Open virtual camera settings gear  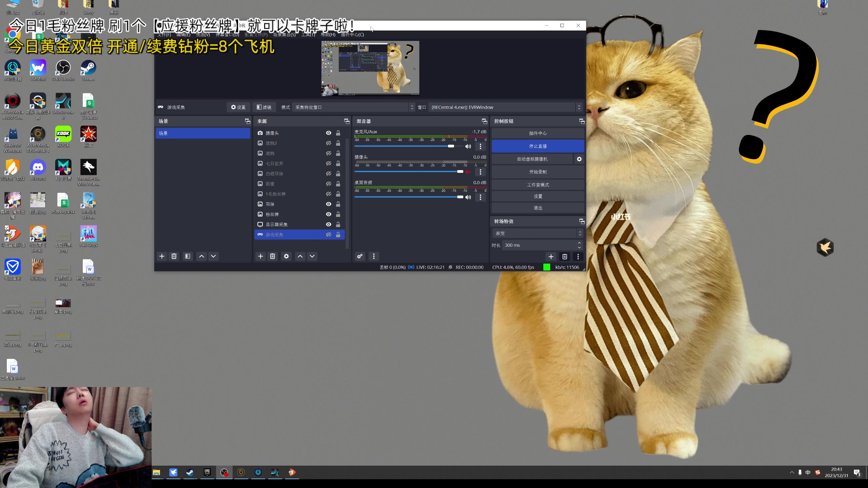pyautogui.click(x=579, y=159)
